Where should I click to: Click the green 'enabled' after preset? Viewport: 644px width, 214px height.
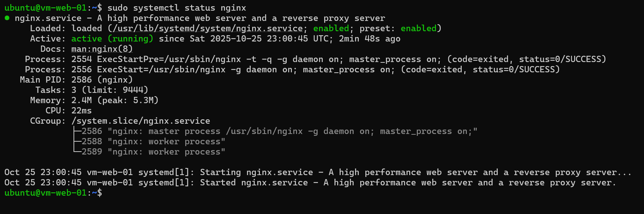(x=418, y=29)
